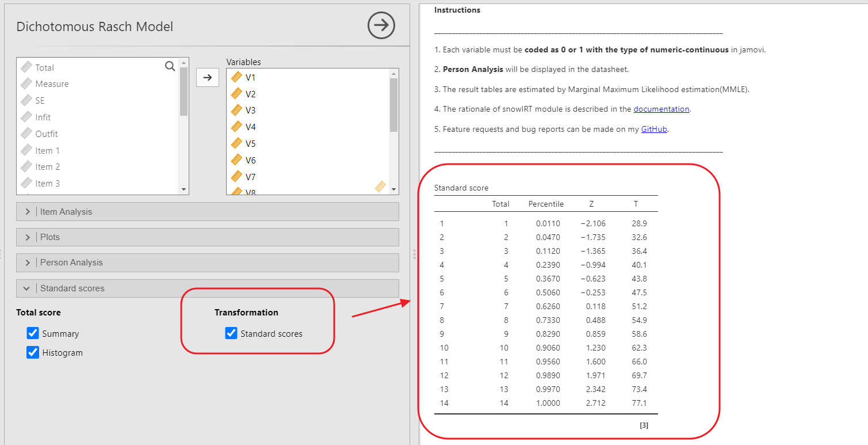Viewport: 868px width, 445px height.
Task: Click the V6 ruler icon
Action: pos(236,160)
